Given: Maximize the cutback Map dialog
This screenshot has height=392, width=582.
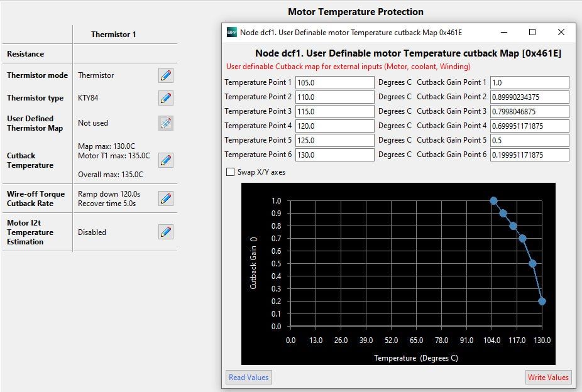Looking at the screenshot, I should pyautogui.click(x=532, y=32).
